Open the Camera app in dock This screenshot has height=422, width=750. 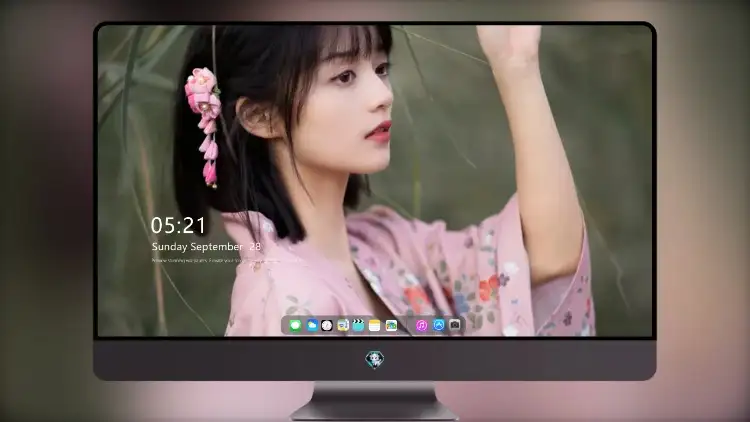pyautogui.click(x=455, y=325)
